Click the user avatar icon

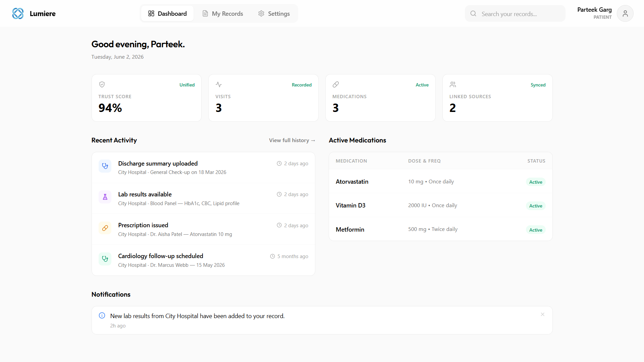pyautogui.click(x=625, y=13)
